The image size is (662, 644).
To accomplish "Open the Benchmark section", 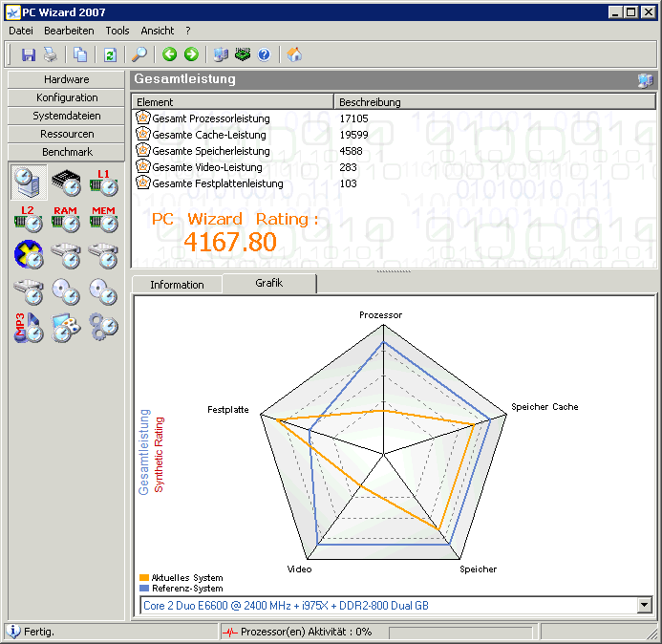I will tap(66, 152).
